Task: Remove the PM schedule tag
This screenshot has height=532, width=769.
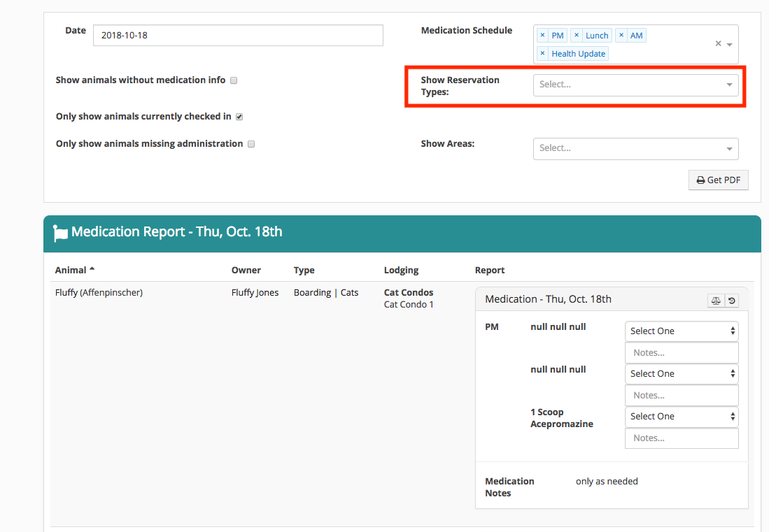Action: (x=543, y=35)
